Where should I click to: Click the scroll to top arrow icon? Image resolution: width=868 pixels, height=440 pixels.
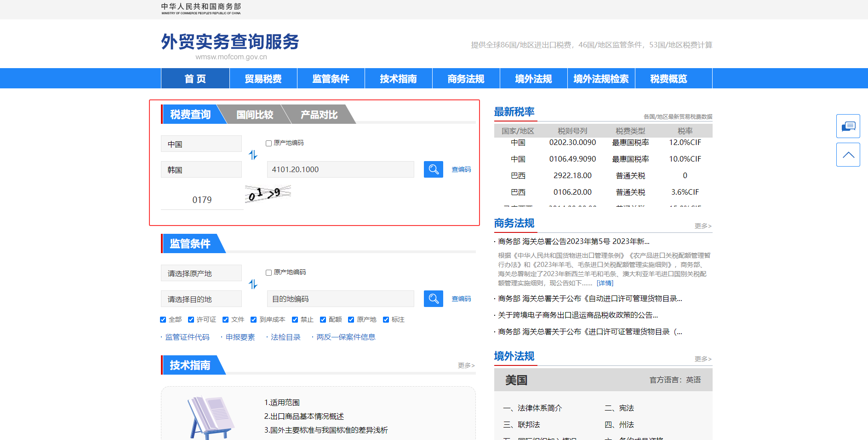tap(848, 155)
